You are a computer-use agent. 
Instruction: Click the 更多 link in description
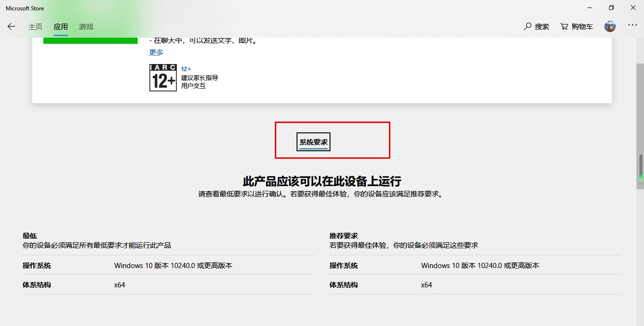coord(157,52)
